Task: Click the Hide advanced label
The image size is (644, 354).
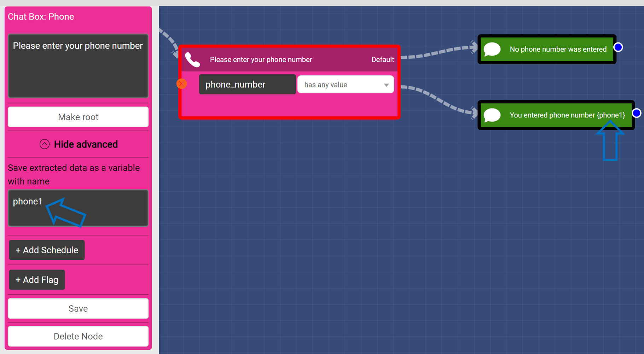Action: (x=86, y=144)
